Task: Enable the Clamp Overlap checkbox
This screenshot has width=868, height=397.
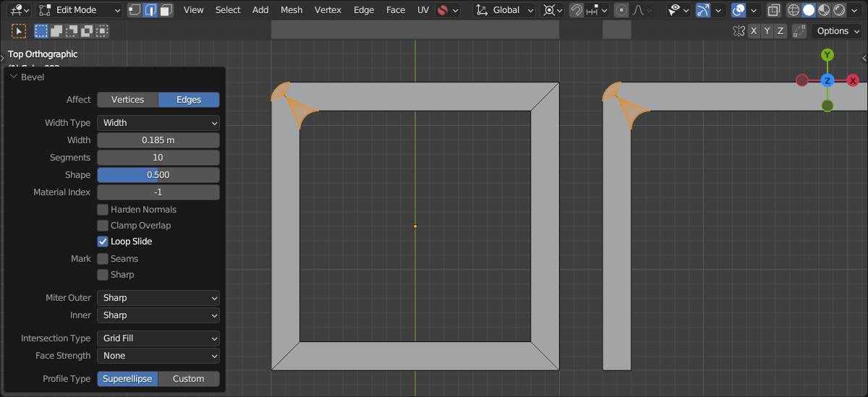Action: [x=103, y=226]
